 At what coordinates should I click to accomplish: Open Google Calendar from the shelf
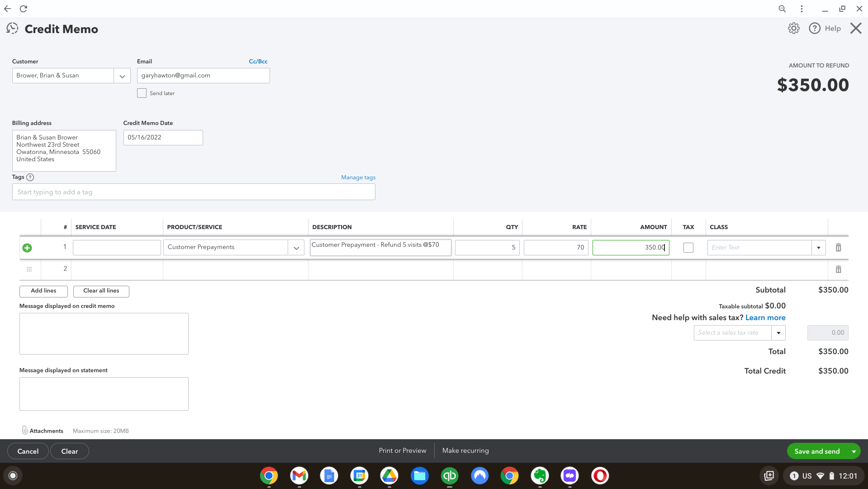[x=359, y=476]
